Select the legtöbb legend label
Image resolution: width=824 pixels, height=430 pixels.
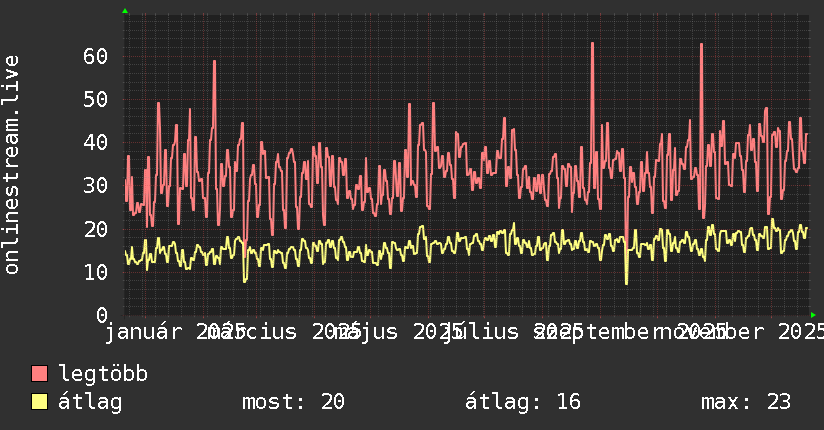[103, 374]
